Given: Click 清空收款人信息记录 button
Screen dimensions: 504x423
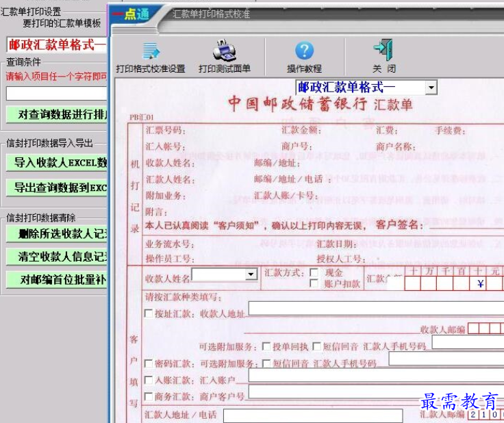Looking at the screenshot, I should click(x=57, y=257).
